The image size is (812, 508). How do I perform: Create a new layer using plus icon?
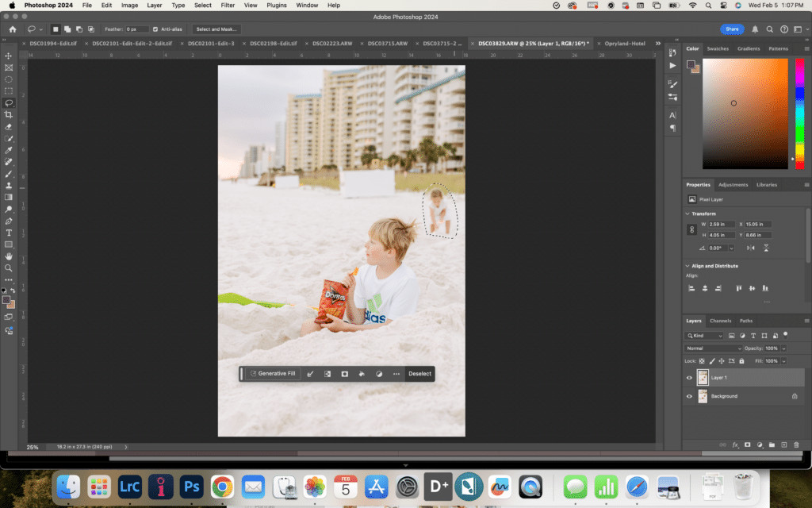(784, 444)
